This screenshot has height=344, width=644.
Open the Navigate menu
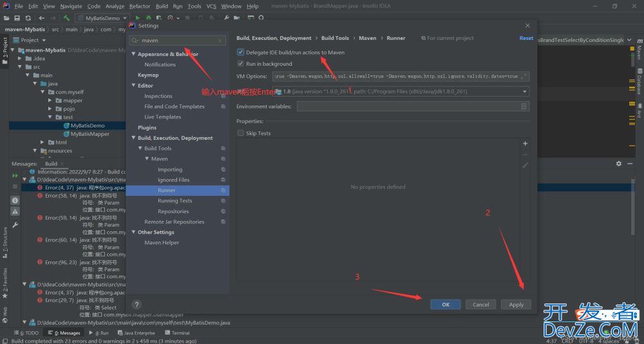pyautogui.click(x=71, y=6)
